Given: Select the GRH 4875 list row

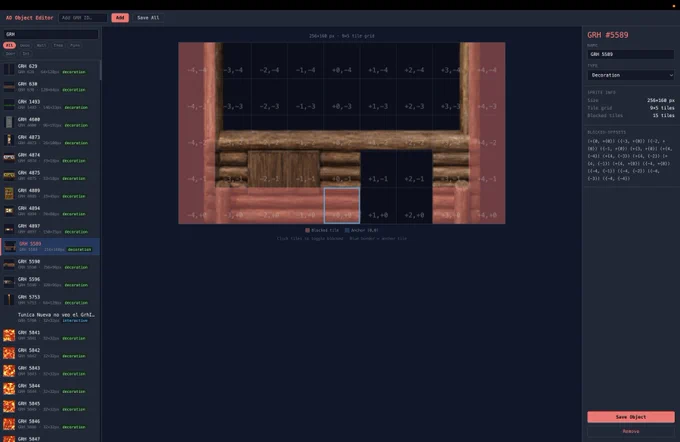Looking at the screenshot, I should tap(50, 175).
